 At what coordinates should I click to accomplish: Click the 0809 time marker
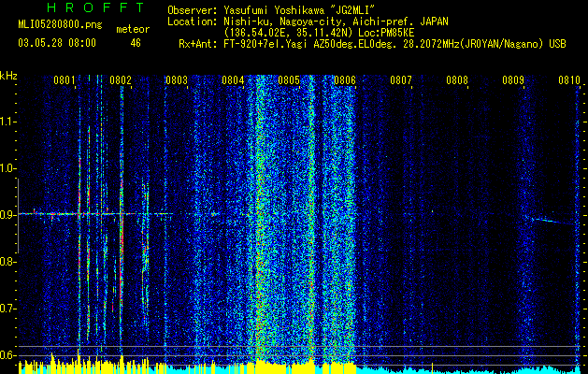click(x=513, y=80)
